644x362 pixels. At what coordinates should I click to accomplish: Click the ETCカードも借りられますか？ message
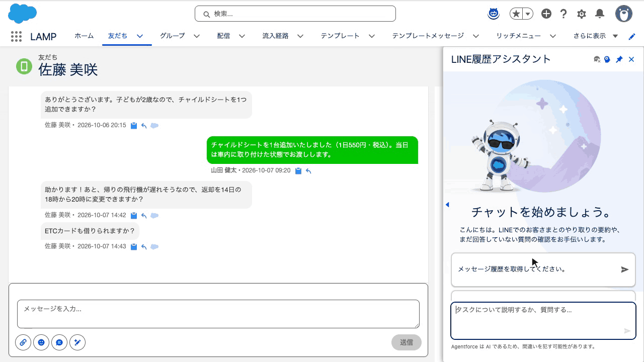(90, 231)
